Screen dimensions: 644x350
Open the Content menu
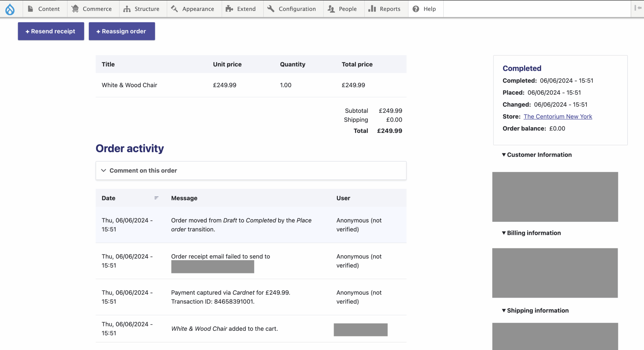tap(45, 9)
